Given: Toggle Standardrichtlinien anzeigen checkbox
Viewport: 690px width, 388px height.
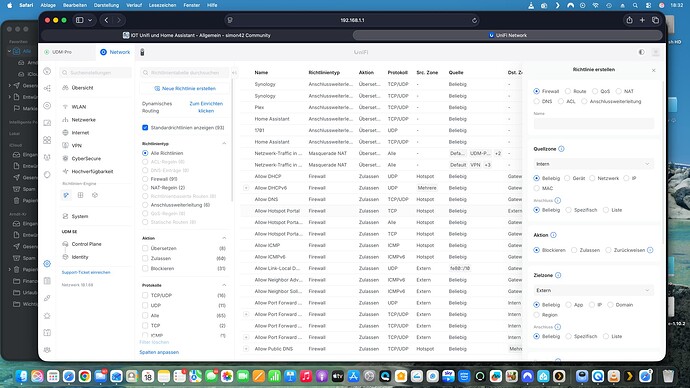Looking at the screenshot, I should click(x=145, y=128).
